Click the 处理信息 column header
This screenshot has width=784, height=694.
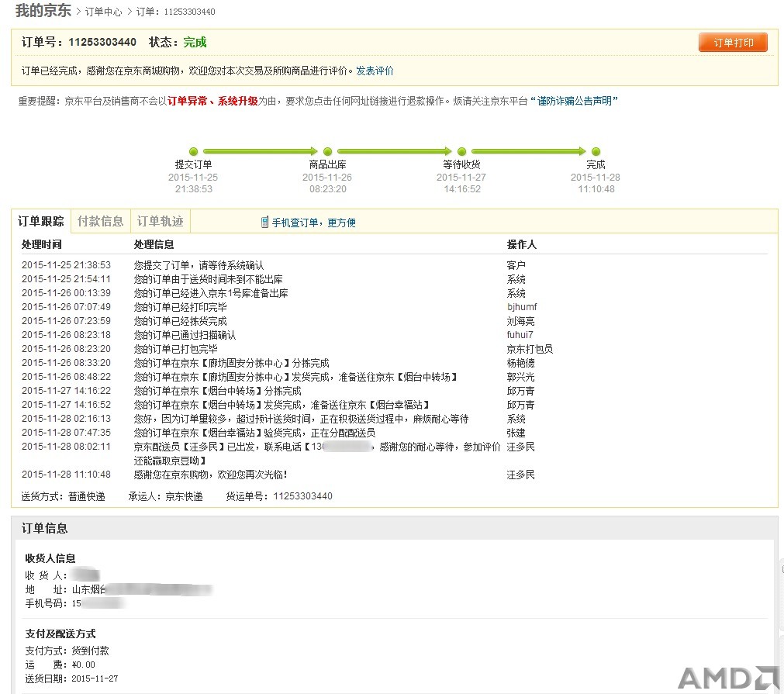(x=154, y=244)
